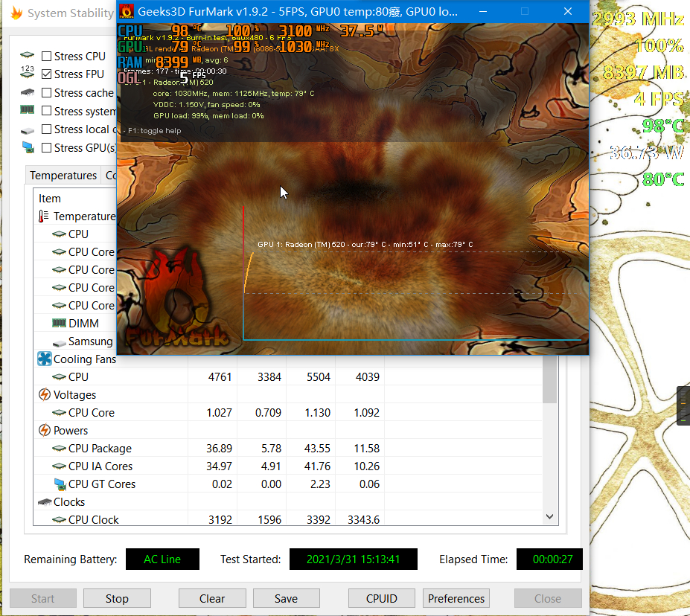Select the Cooling Fans group row
690x616 pixels.
point(288,359)
